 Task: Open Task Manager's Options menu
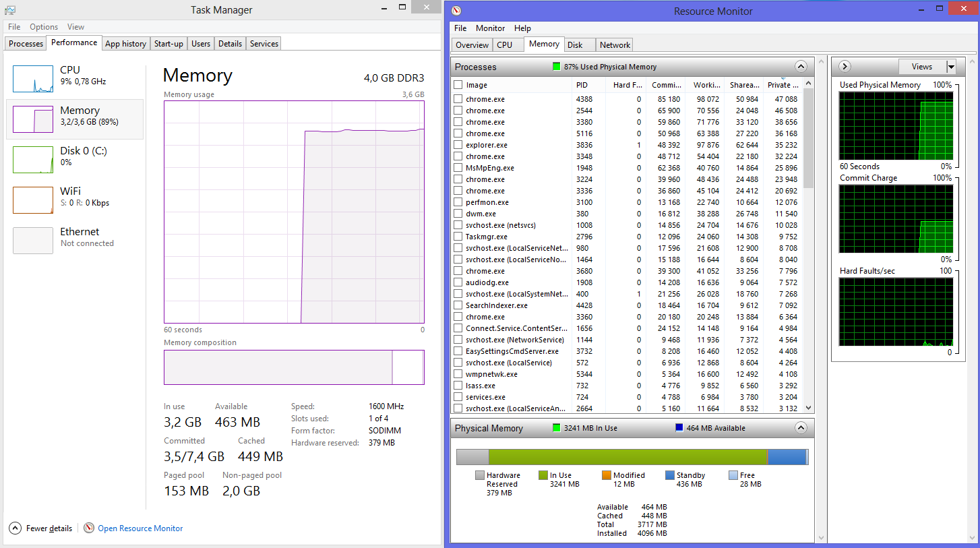pos(44,27)
